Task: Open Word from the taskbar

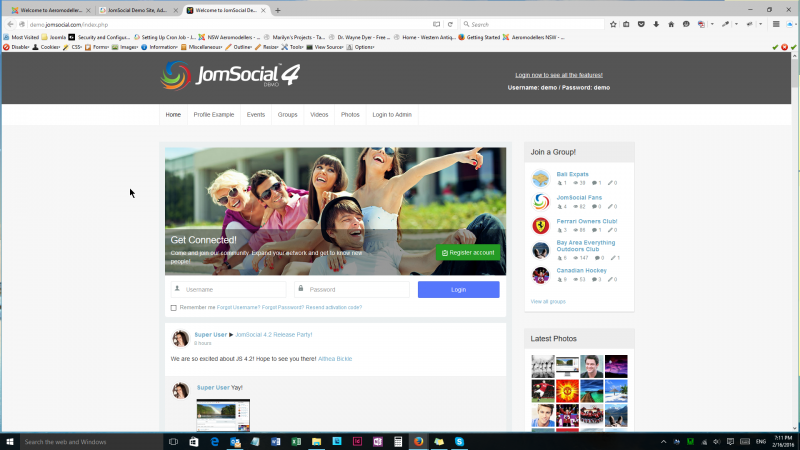Action: click(x=276, y=442)
